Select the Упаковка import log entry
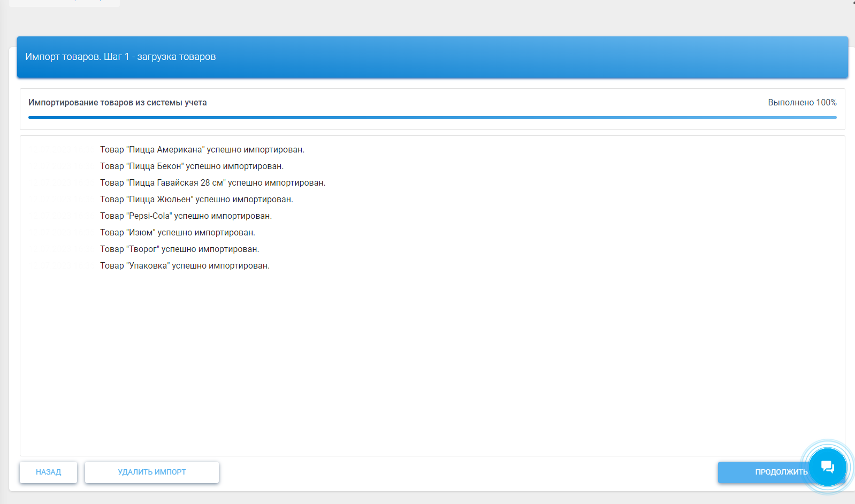855x504 pixels. pos(185,266)
